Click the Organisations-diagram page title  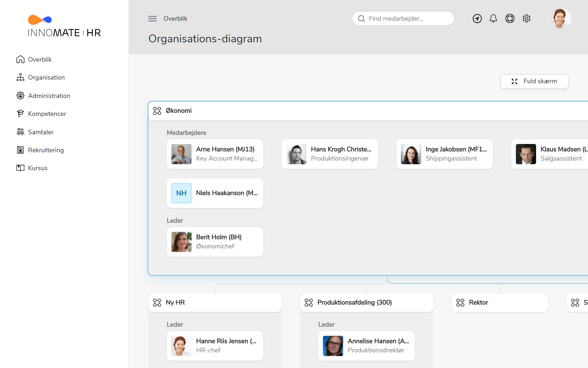(205, 39)
